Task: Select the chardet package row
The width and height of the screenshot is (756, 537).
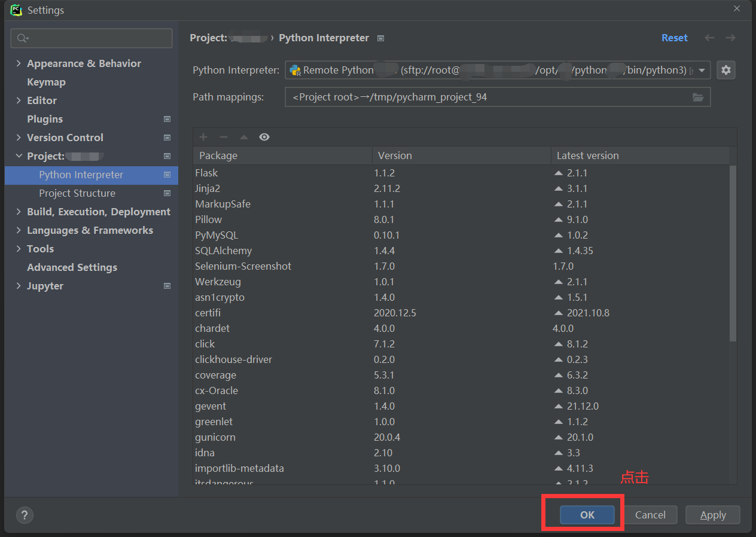Action: (x=461, y=328)
